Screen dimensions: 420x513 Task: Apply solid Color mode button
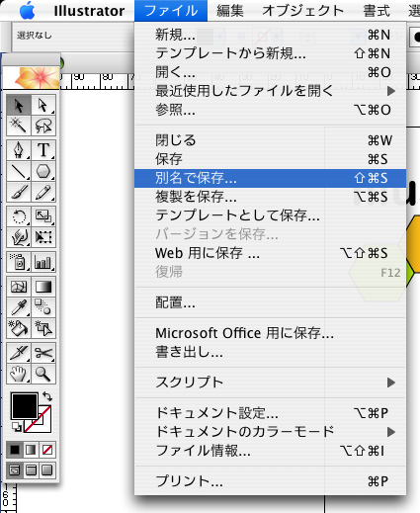15,450
